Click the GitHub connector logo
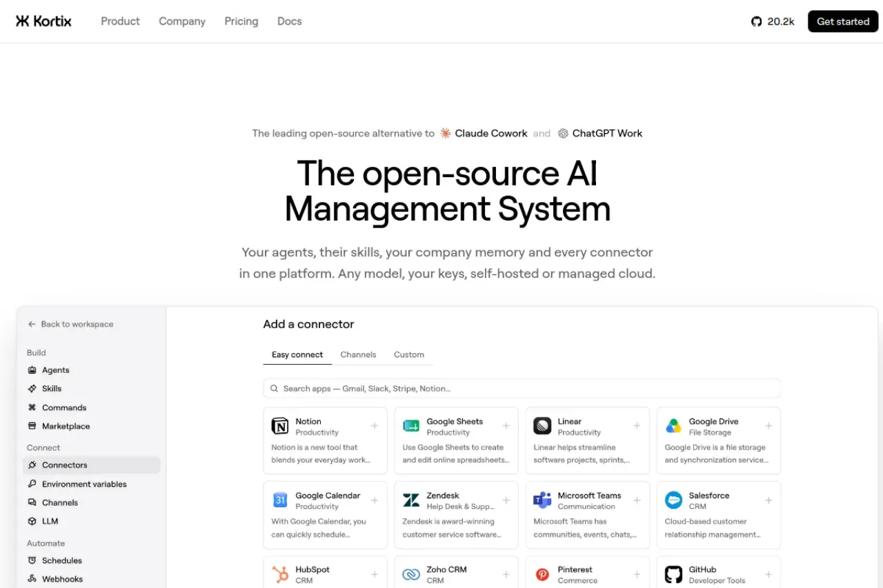 click(673, 574)
